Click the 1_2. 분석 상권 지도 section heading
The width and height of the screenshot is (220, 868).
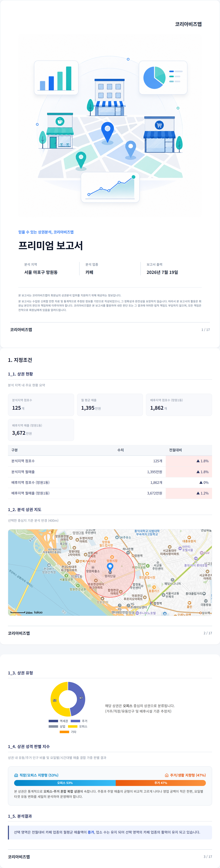pyautogui.click(x=25, y=509)
